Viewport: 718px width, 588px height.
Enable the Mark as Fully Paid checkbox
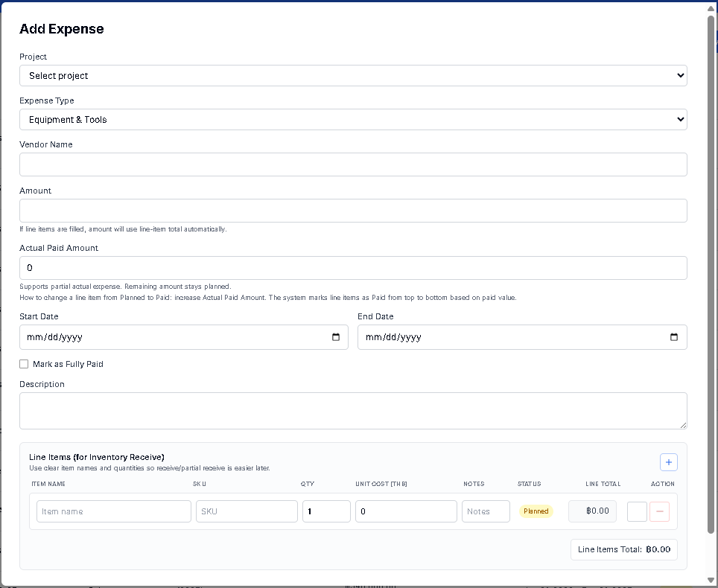click(24, 364)
